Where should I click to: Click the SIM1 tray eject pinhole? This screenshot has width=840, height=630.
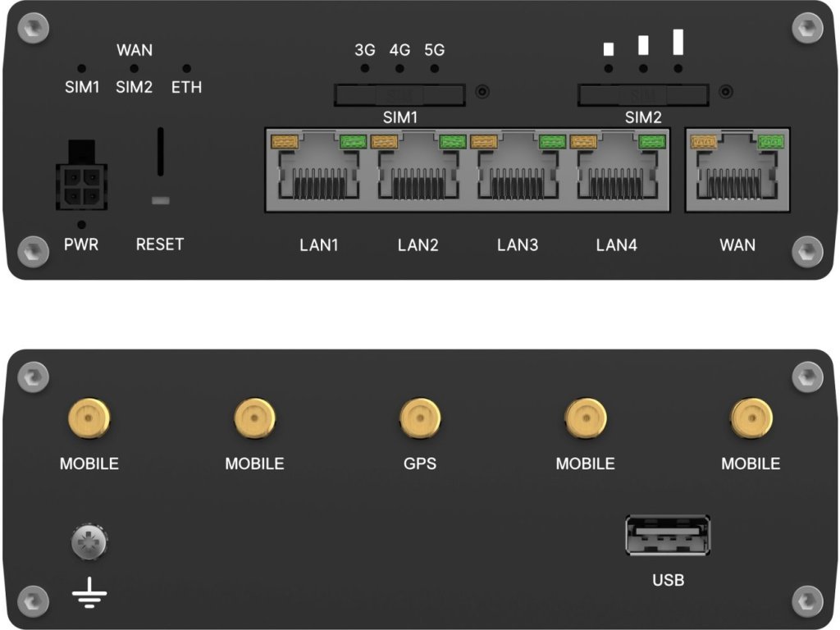pos(482,92)
